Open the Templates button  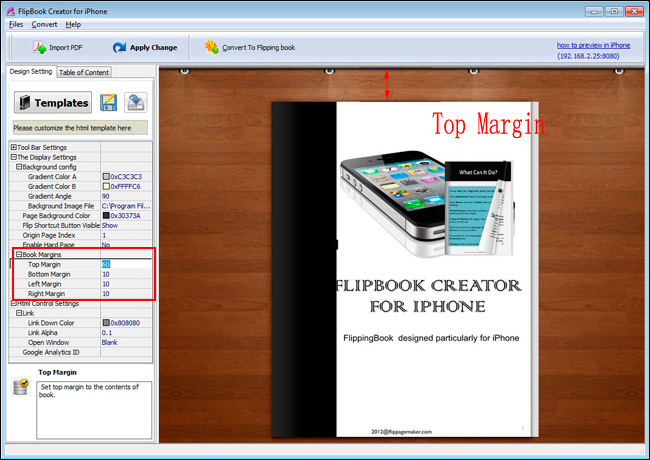click(x=53, y=102)
